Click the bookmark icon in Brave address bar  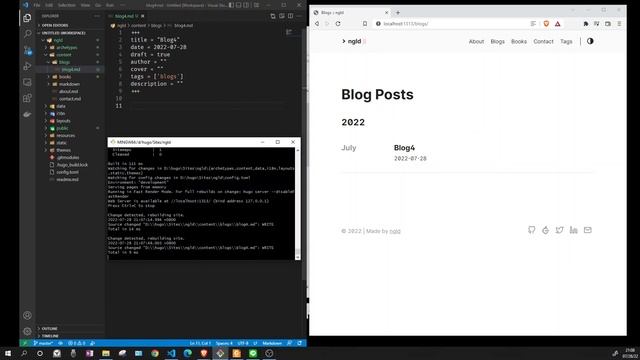click(x=365, y=24)
